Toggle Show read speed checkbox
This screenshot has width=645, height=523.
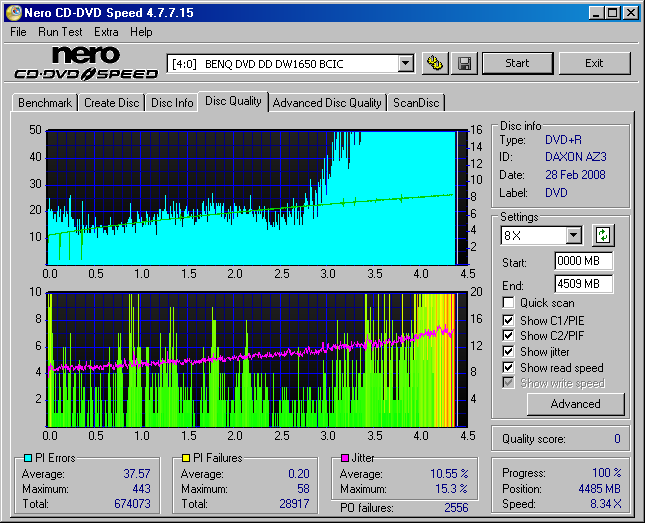pos(509,368)
